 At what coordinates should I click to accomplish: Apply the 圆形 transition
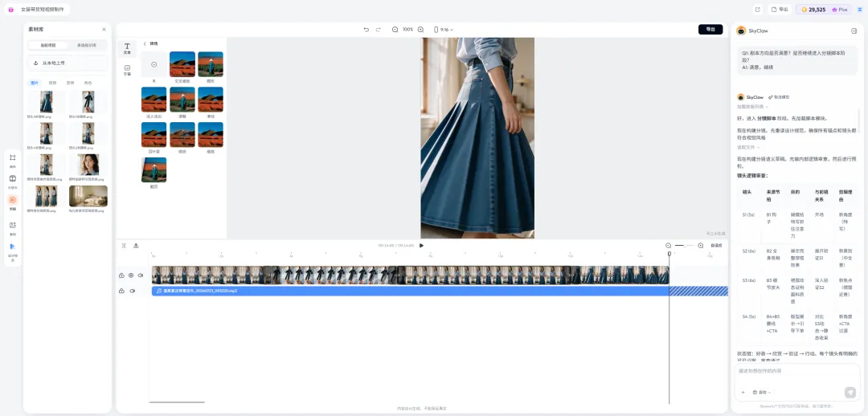coord(211,65)
